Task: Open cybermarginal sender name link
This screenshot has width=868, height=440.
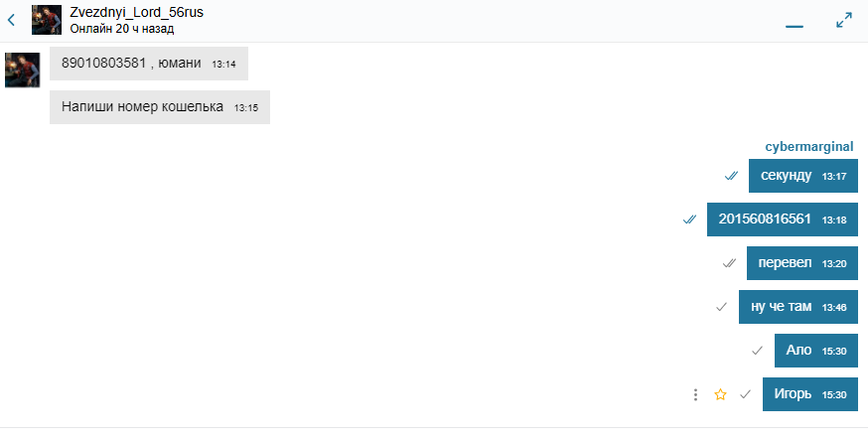Action: click(x=809, y=146)
